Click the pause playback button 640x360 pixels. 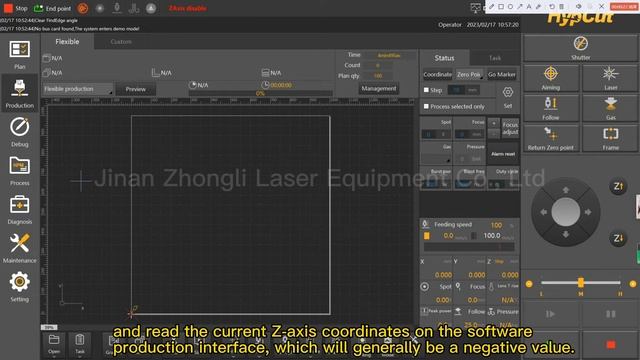coord(610,314)
